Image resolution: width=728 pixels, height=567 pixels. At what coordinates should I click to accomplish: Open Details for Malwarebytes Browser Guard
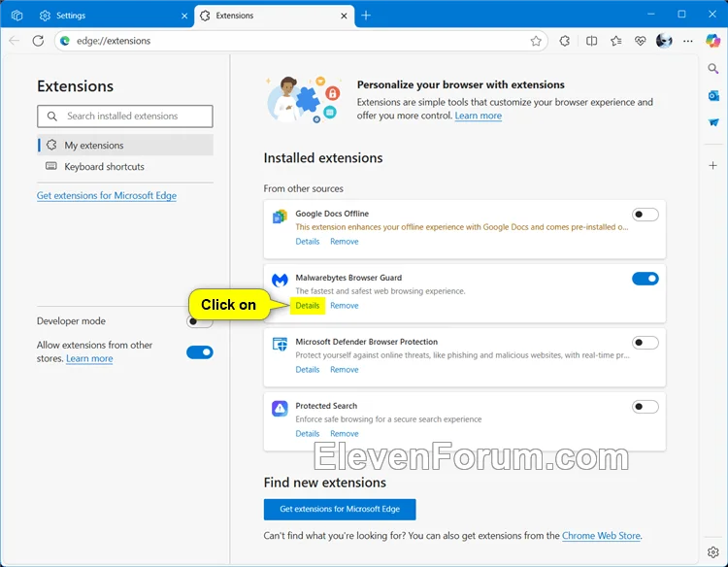point(308,306)
